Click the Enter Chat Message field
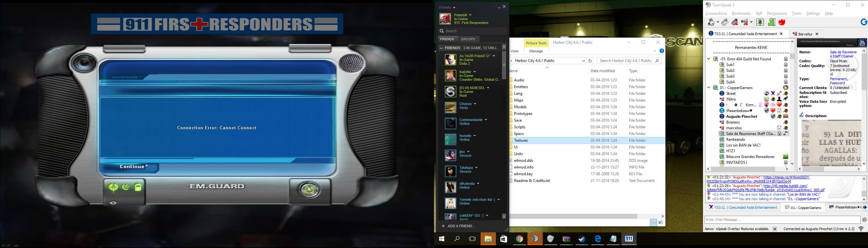Viewport: 868px width, 248px height. (782, 220)
